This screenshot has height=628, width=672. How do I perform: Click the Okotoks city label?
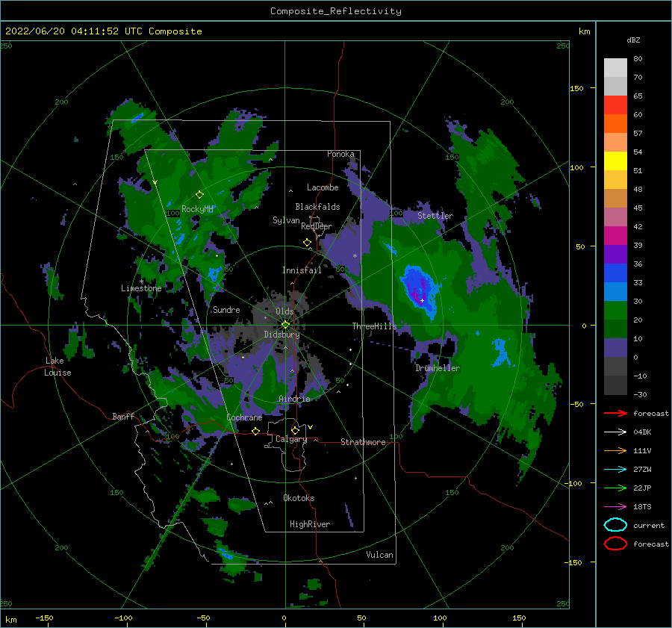[299, 498]
